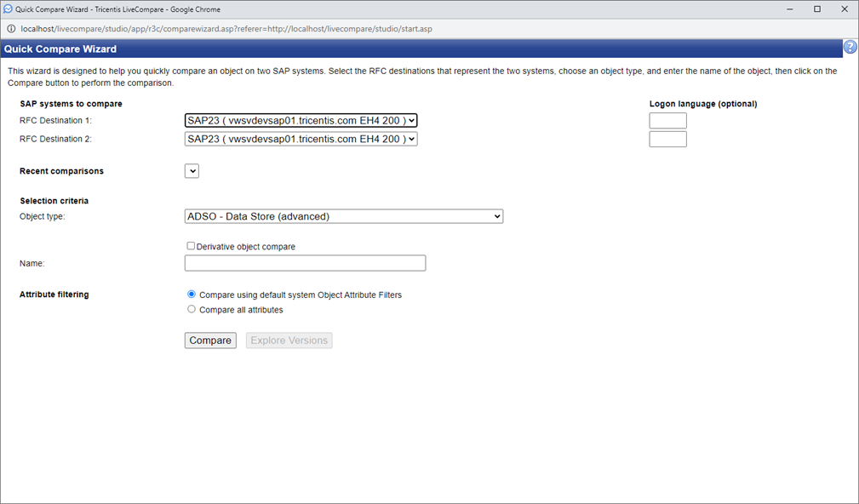
Task: Click the Explore Versions button
Action: (289, 341)
